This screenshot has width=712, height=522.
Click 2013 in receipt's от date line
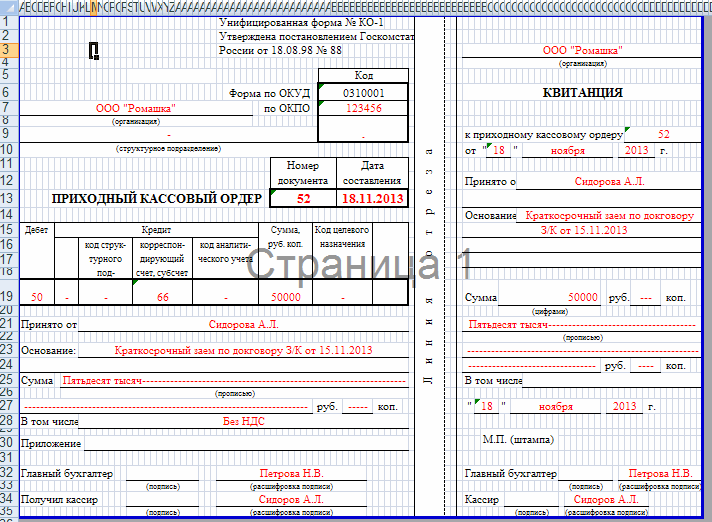[636, 150]
